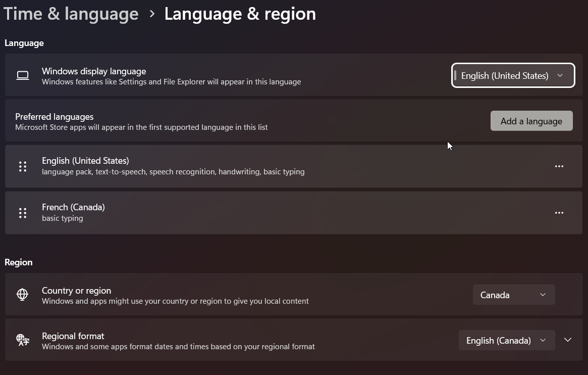The image size is (588, 375).
Task: Open options menu for English (United States)
Action: 559,166
